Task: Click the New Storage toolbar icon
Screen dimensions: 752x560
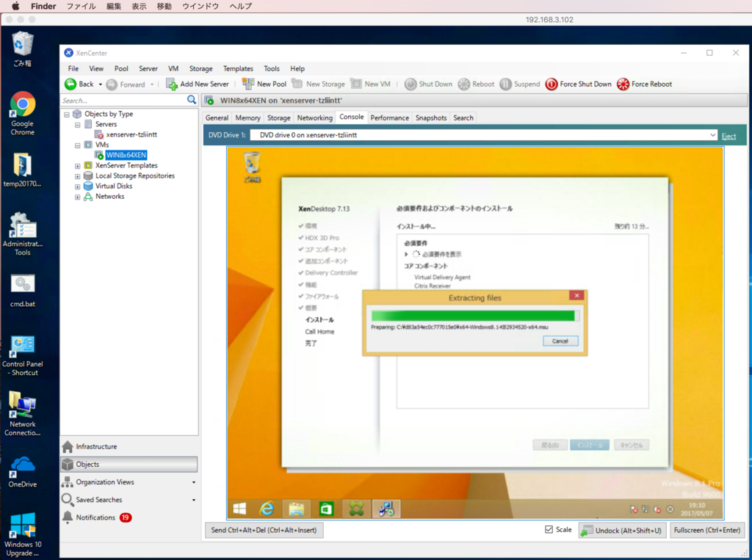Action: click(x=297, y=84)
